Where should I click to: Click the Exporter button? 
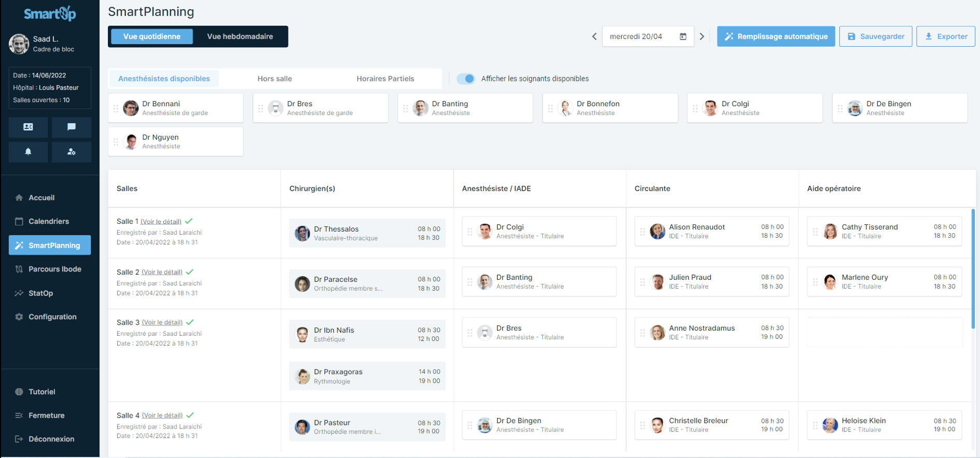(x=945, y=36)
